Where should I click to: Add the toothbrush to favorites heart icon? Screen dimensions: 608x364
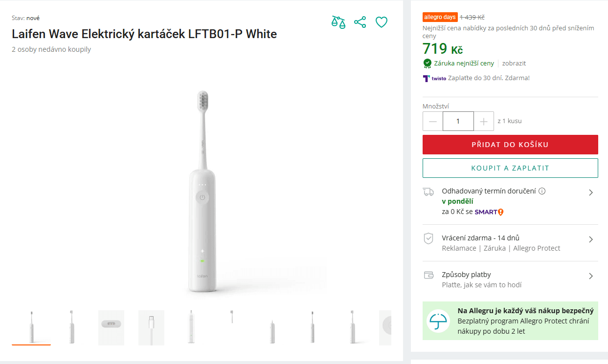click(x=382, y=22)
